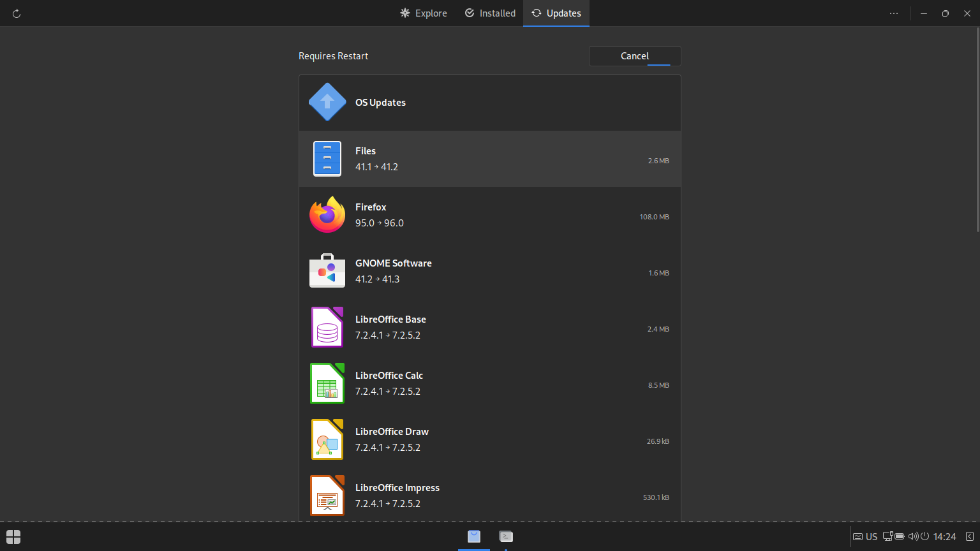Image resolution: width=980 pixels, height=551 pixels.
Task: Click the LibreOffice Impress title text
Action: pos(397,488)
